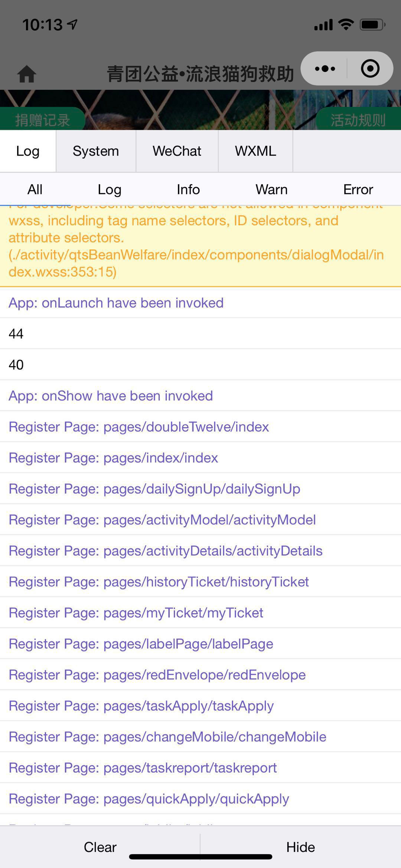Filter console by Warn level
The width and height of the screenshot is (401, 868).
271,190
